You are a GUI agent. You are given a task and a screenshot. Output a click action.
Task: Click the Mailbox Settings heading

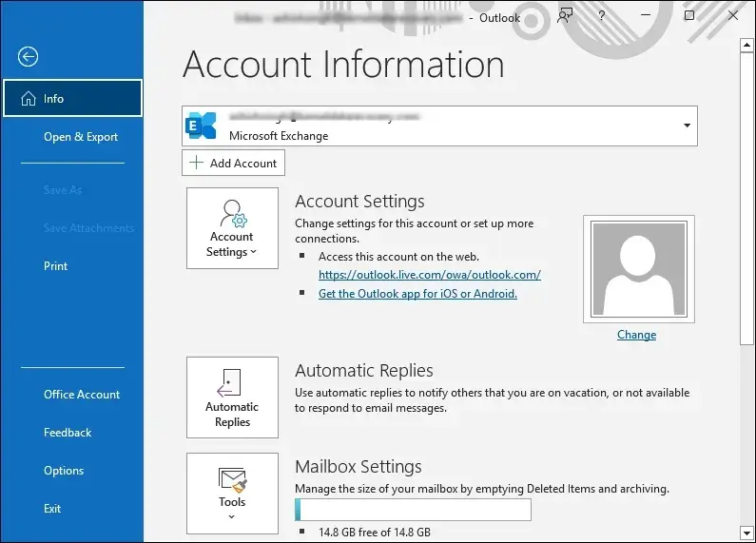[359, 467]
